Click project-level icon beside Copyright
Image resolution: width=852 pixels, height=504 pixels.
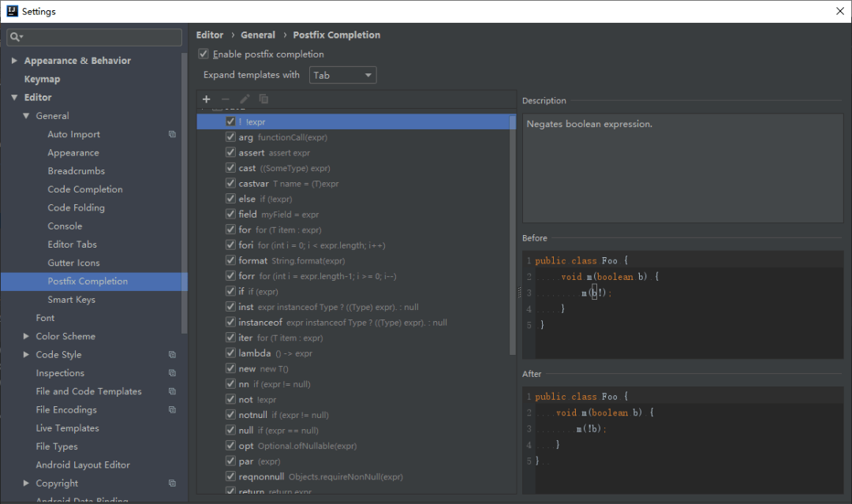click(x=172, y=483)
